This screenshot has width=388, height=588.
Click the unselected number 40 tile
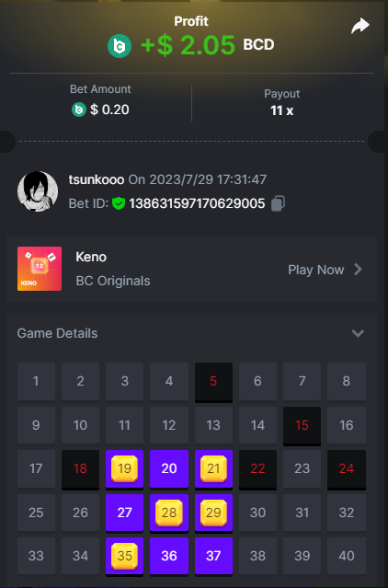pyautogui.click(x=347, y=556)
